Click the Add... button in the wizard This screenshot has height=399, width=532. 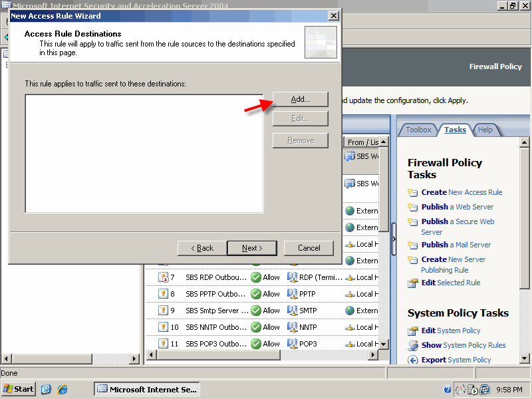(x=301, y=99)
